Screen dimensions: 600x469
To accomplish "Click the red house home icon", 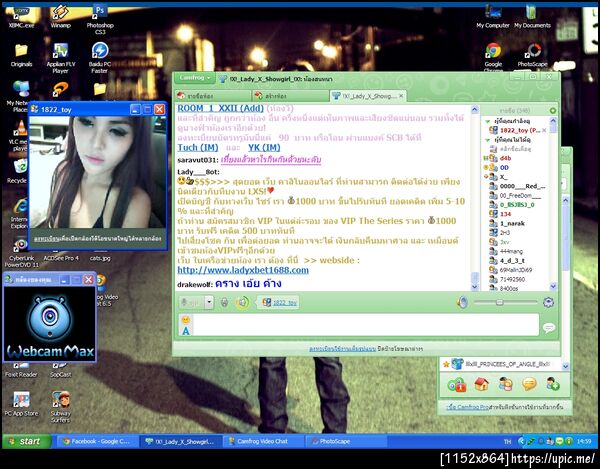I will pos(481,384).
